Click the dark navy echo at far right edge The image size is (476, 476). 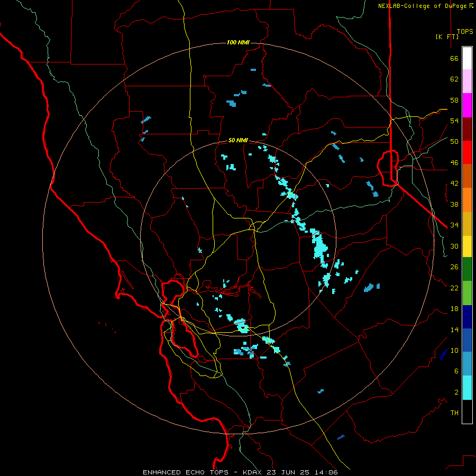pos(444,354)
